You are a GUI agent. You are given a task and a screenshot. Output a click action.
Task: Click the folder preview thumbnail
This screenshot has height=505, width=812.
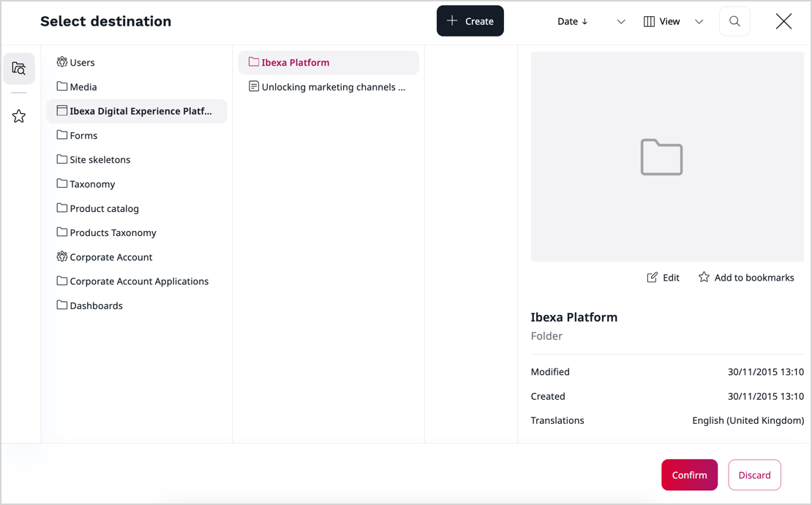click(661, 156)
